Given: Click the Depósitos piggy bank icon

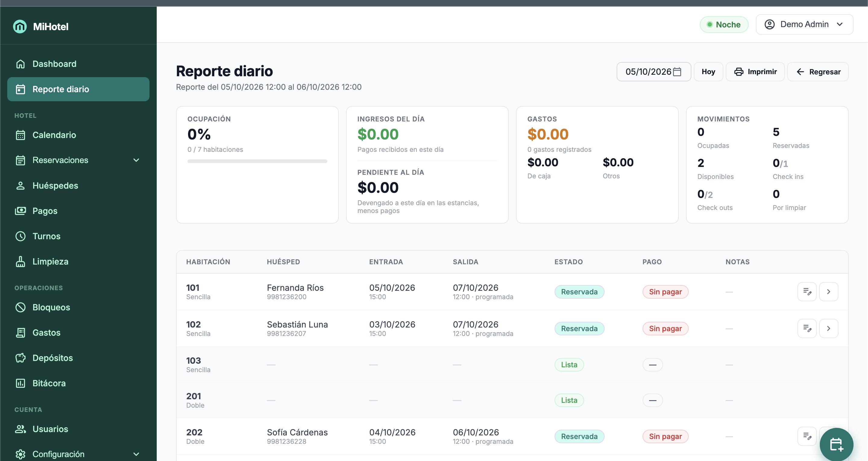Looking at the screenshot, I should 20,358.
